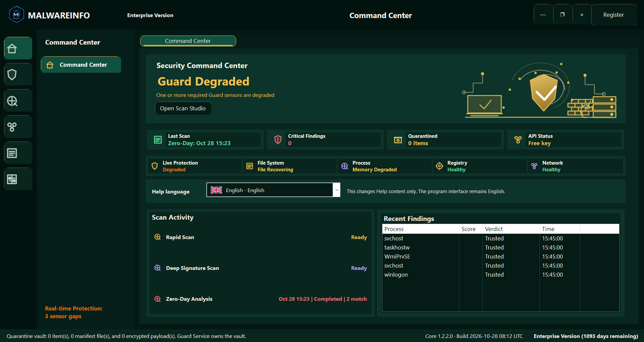Sort findings by Time column

560,229
